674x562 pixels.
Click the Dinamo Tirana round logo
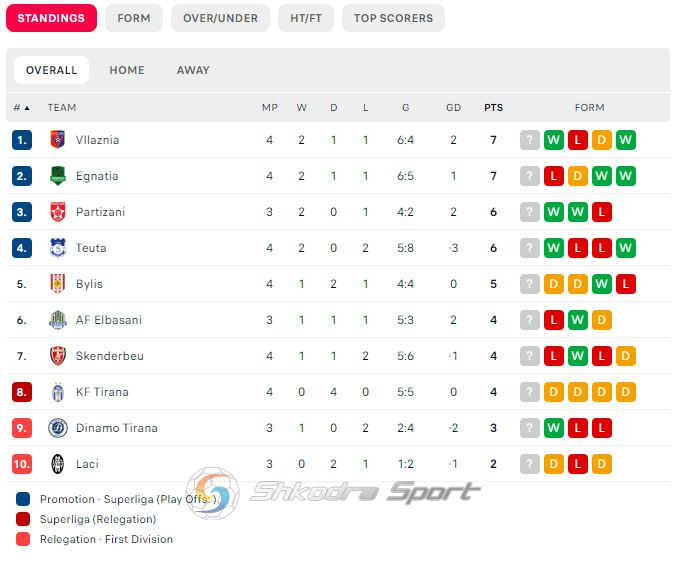[58, 428]
